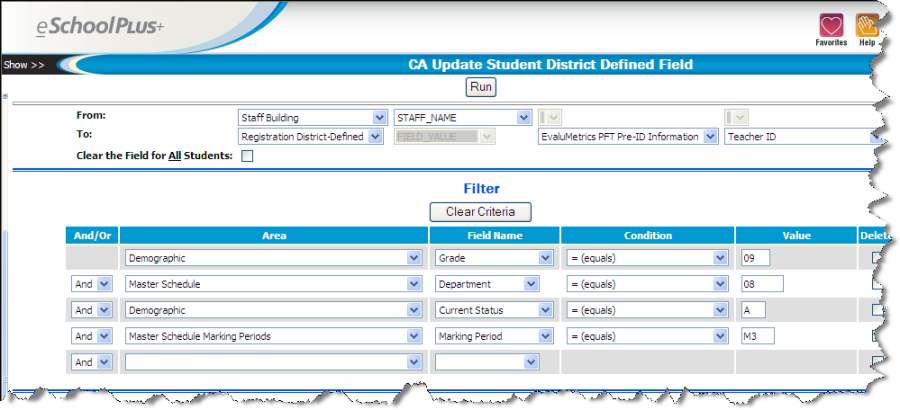900x410 pixels.
Task: Open the Help icon
Action: [x=866, y=25]
